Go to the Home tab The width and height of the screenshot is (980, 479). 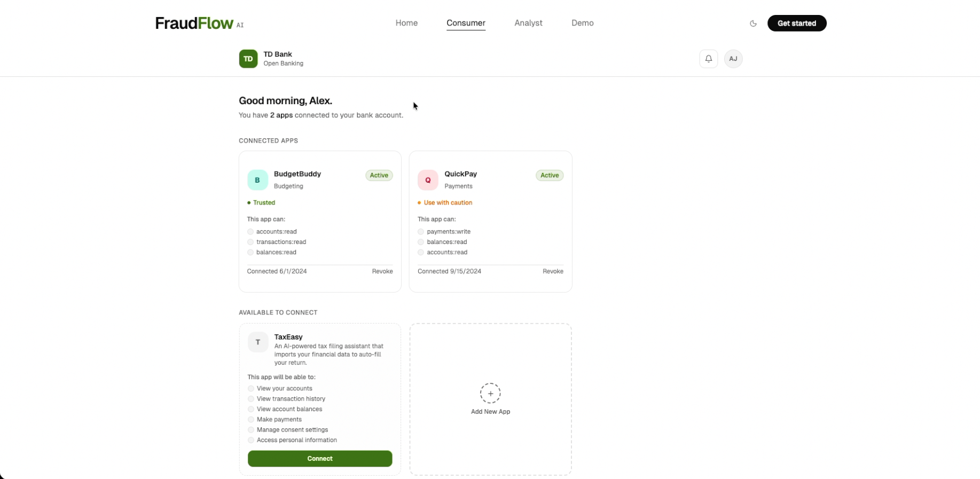click(x=406, y=23)
